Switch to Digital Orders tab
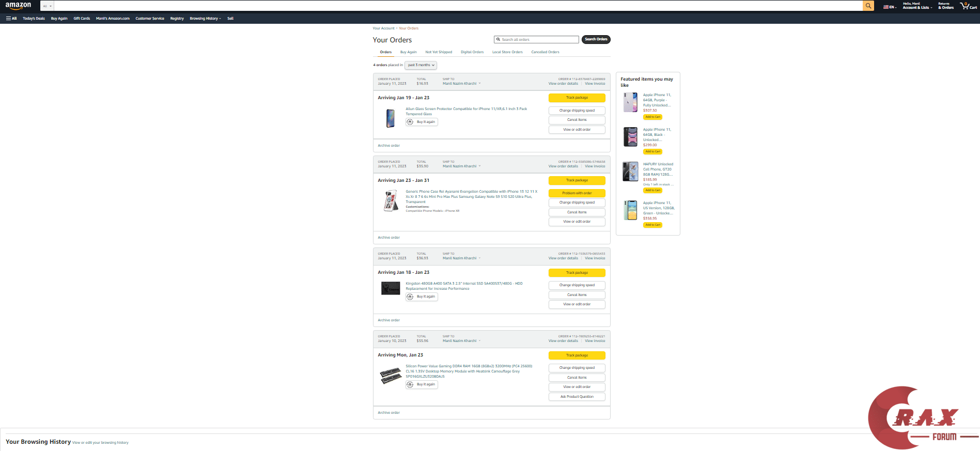 (472, 52)
